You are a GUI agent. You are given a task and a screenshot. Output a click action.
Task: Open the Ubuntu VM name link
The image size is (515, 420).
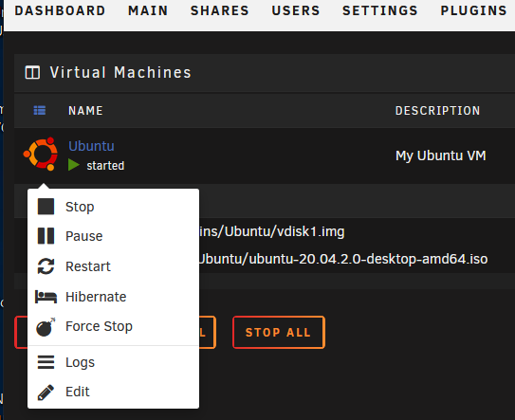click(91, 146)
